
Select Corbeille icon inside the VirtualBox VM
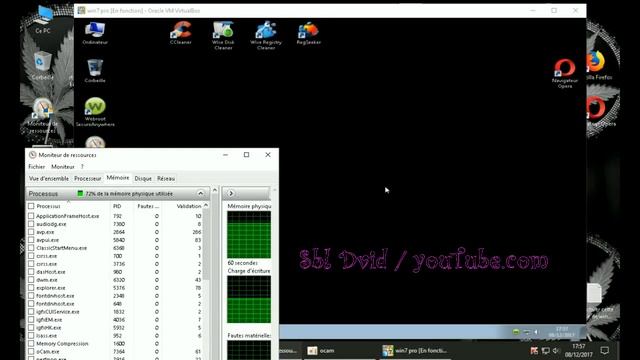[95, 71]
